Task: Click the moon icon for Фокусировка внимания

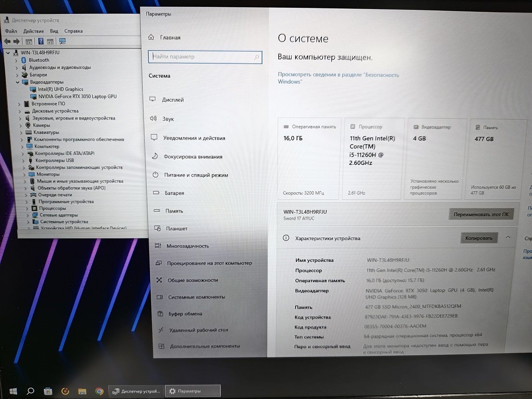Action: pos(154,156)
